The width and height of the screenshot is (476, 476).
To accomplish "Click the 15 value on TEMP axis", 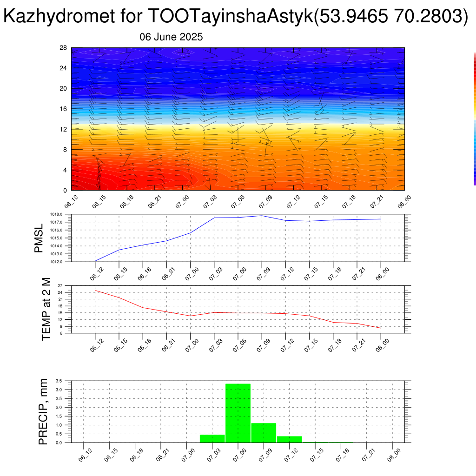I will (x=60, y=313).
